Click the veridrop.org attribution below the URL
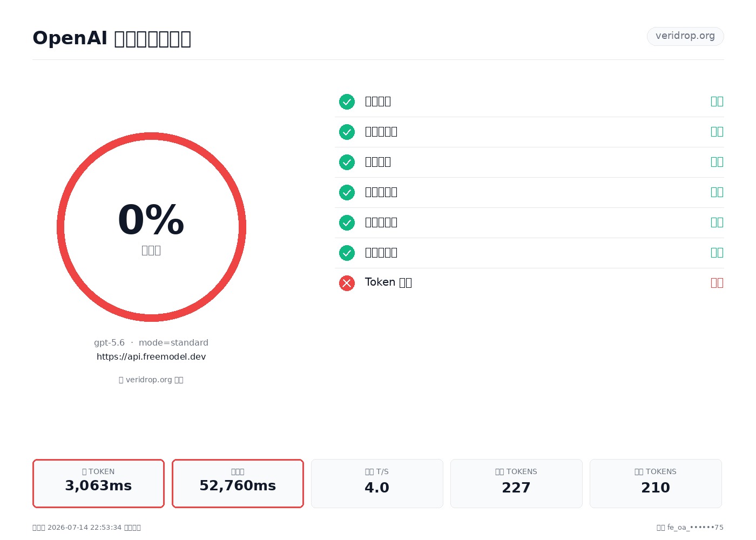 [151, 380]
